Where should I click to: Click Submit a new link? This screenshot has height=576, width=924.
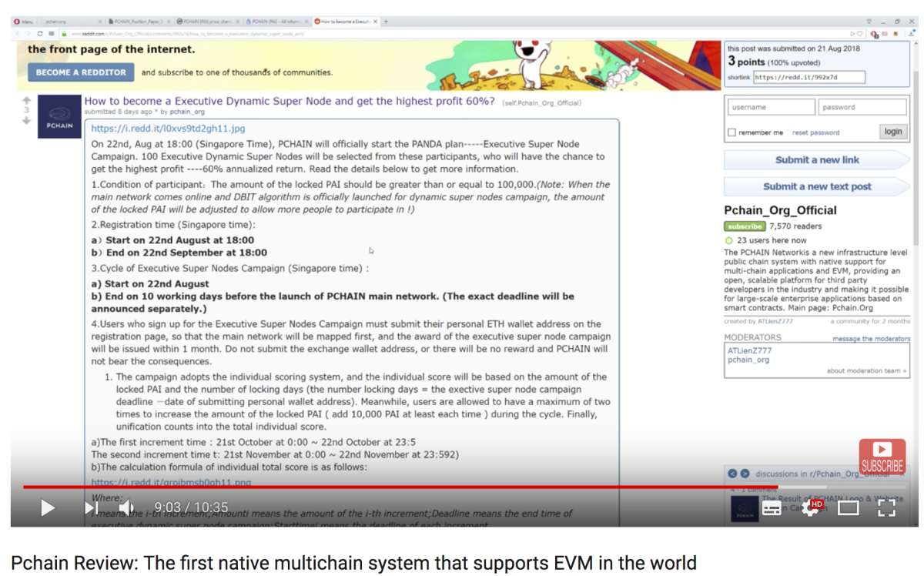point(817,160)
